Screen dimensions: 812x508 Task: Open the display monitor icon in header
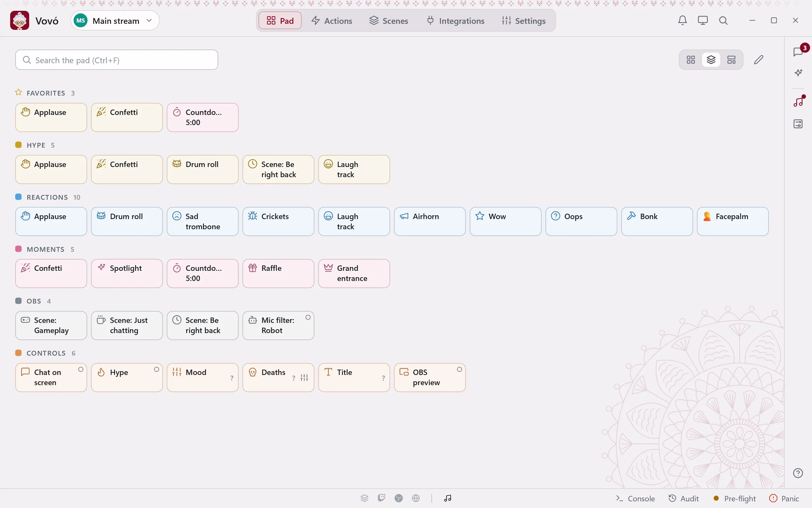tap(703, 21)
